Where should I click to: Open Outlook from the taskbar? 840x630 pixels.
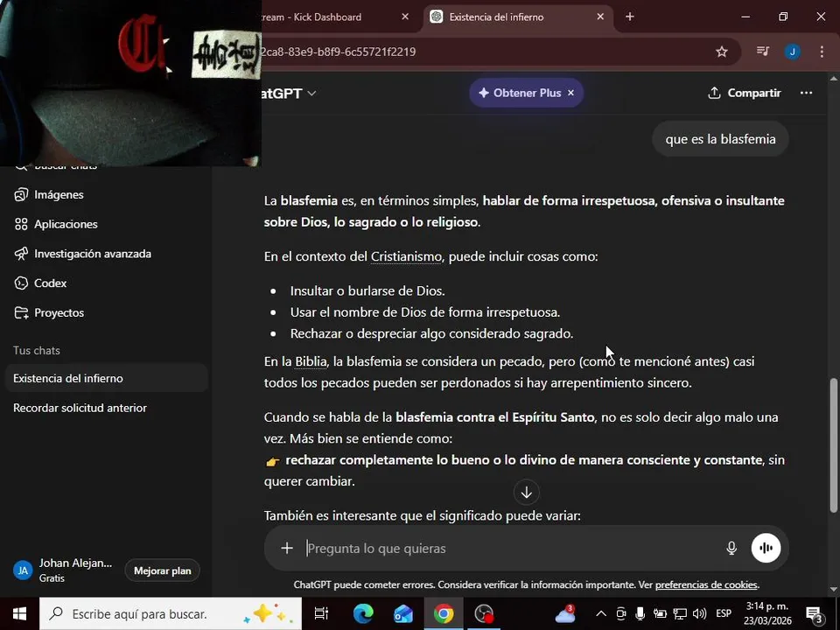(x=402, y=614)
